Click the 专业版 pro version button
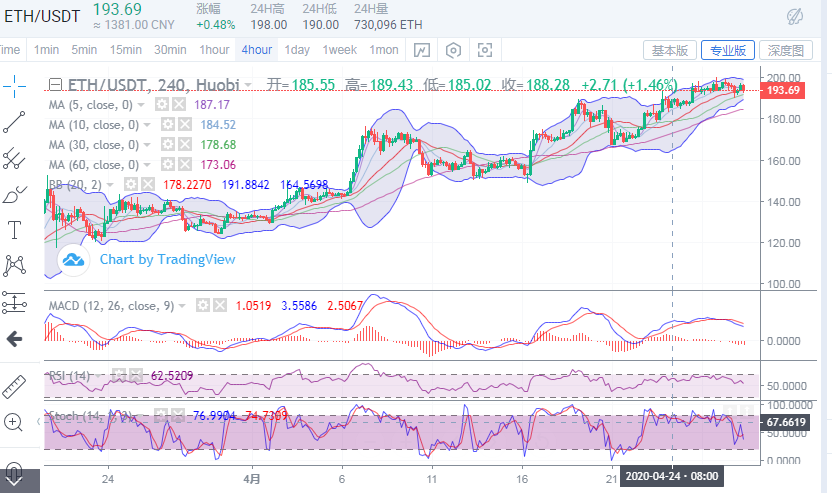The width and height of the screenshot is (832, 493). (x=728, y=50)
